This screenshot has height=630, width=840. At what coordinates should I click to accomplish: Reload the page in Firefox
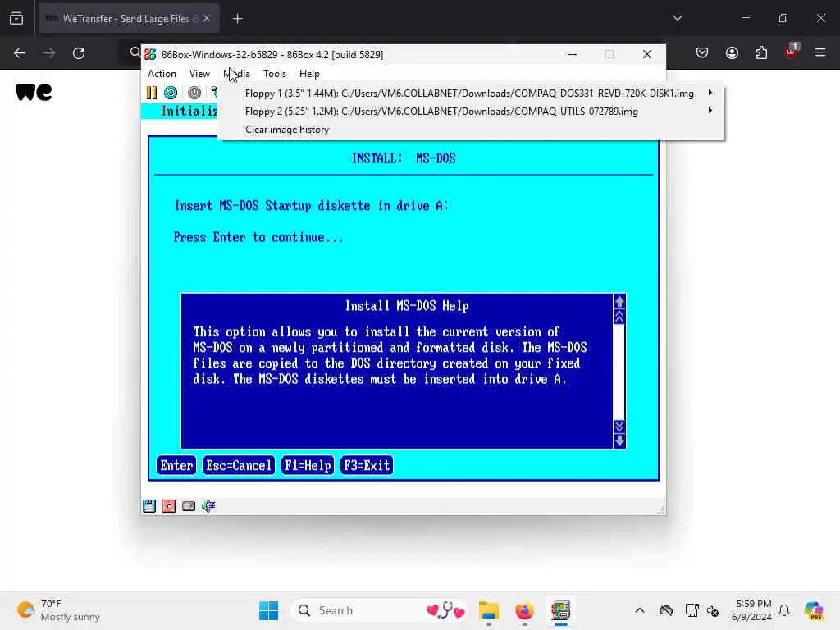[x=79, y=53]
